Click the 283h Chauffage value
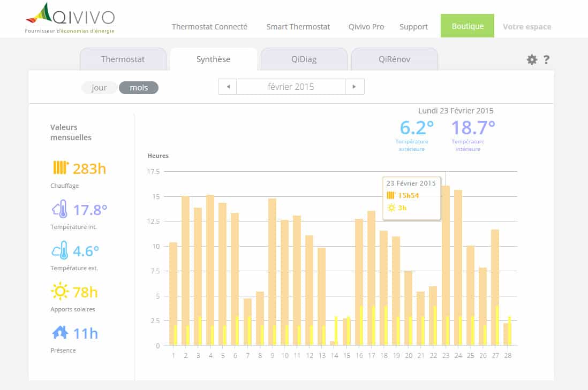Viewport: 588px width, 390px height. tap(89, 169)
